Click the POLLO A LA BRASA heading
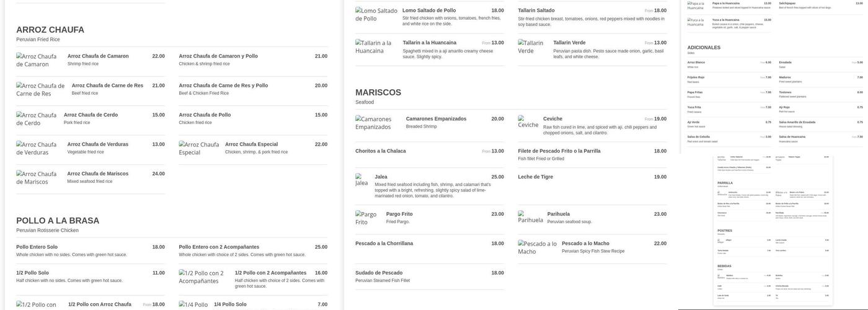Image resolution: width=868 pixels, height=310 pixels. click(58, 221)
